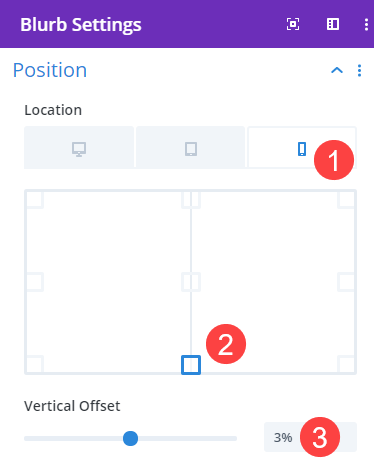Click the snap-to-sidebar layout icon
This screenshot has width=374, height=464.
pos(333,24)
